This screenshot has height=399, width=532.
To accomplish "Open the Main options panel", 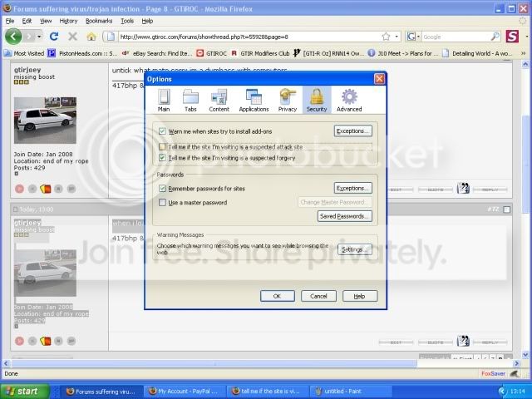I will [164, 99].
